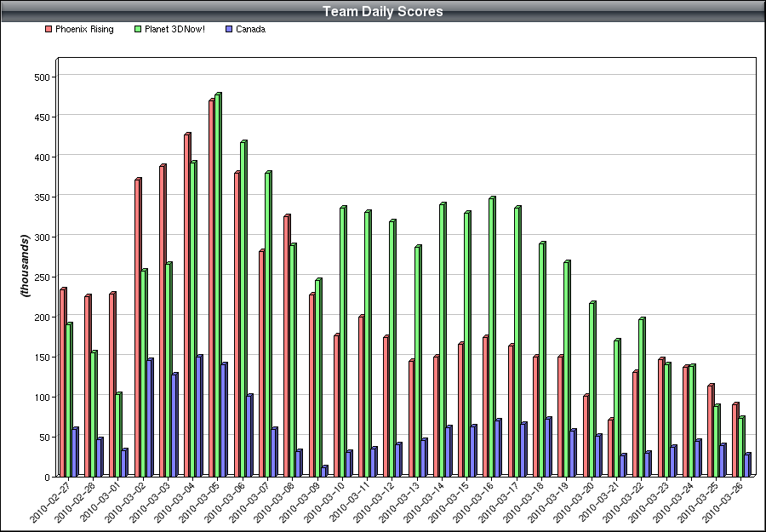Select the Phoenix Rising bar for 2010-03-21
Image resolution: width=766 pixels, height=532 pixels.
point(610,447)
